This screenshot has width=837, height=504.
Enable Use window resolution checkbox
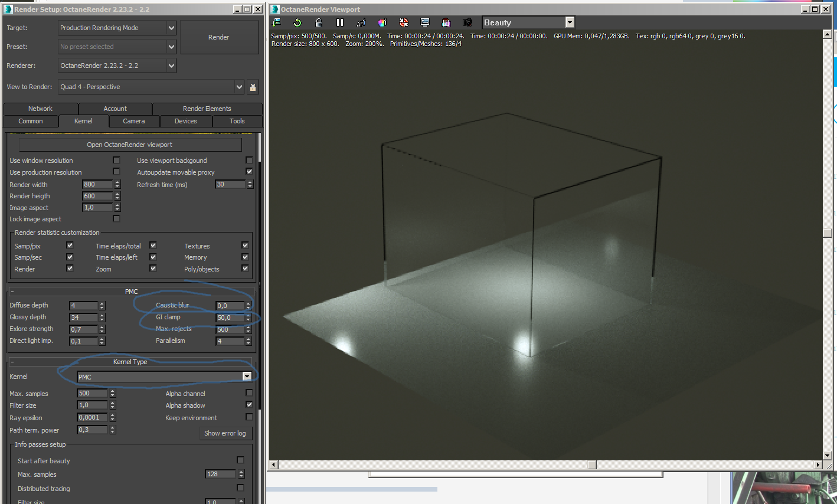pos(116,161)
